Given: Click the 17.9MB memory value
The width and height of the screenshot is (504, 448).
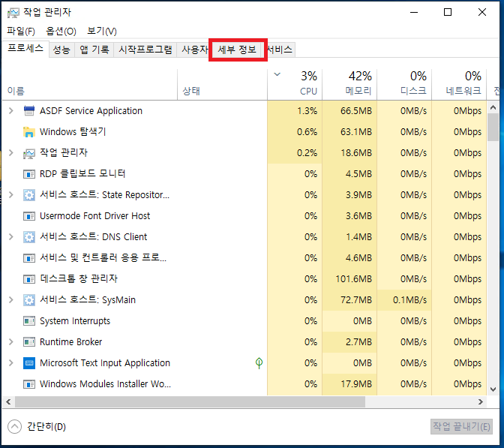Looking at the screenshot, I should pyautogui.click(x=356, y=384).
